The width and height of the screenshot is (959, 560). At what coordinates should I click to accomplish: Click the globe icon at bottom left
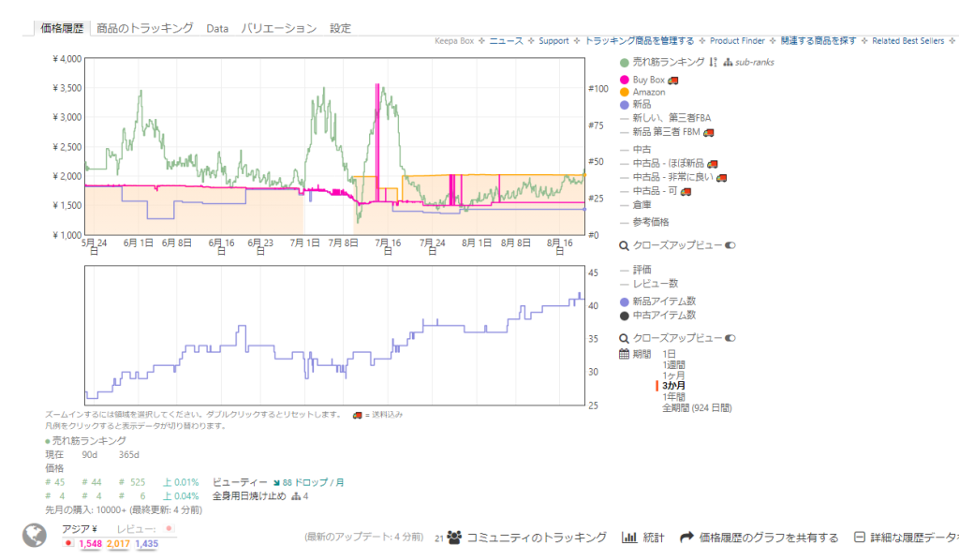[35, 535]
